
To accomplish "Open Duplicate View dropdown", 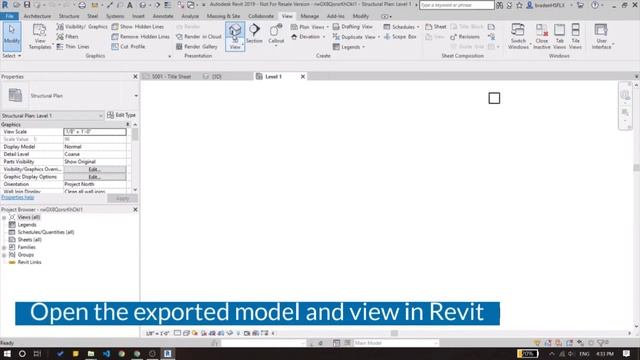I will pos(356,37).
